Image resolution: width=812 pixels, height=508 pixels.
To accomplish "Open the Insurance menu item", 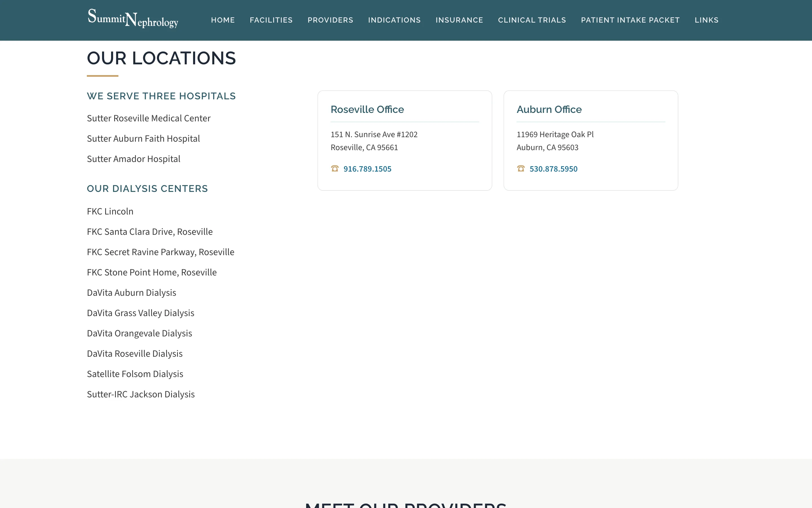I will [459, 20].
